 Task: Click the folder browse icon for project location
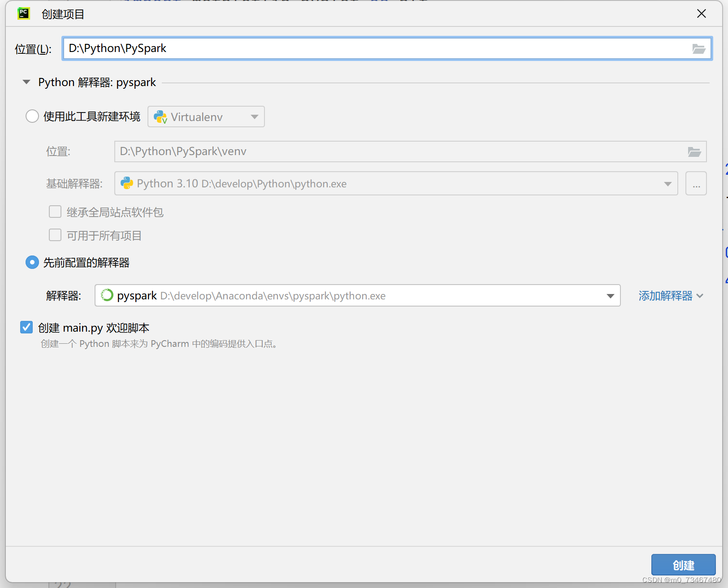[699, 48]
